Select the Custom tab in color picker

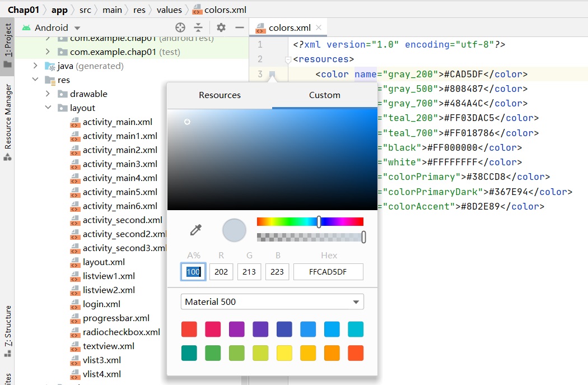coord(324,95)
